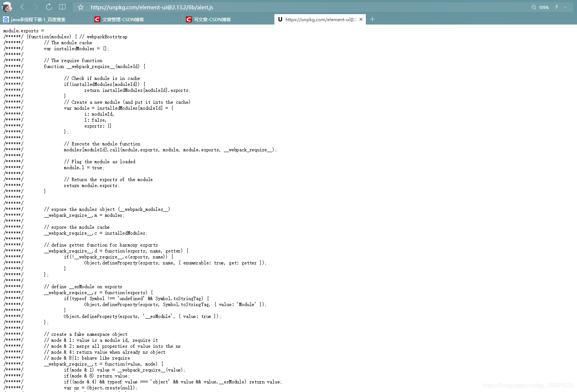Click '__webpack_require__.m = modules;' line
Screen dimensions: 577x392
pyautogui.click(x=84, y=215)
